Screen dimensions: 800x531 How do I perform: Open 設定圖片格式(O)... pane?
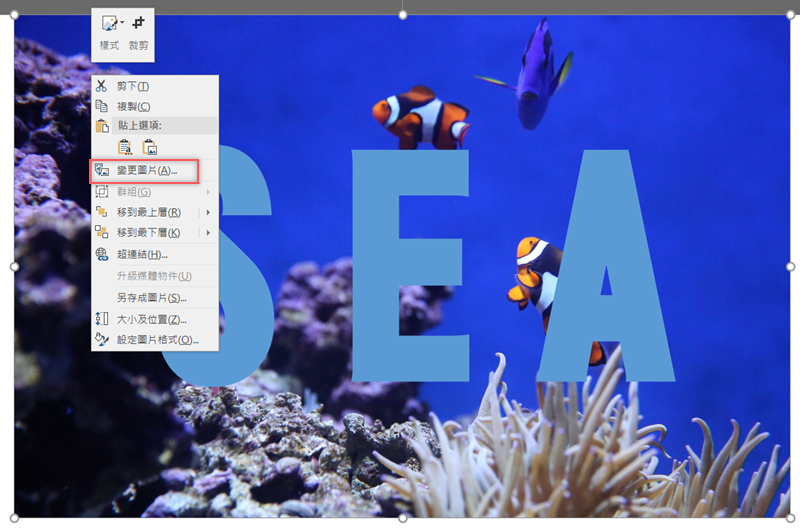[155, 340]
